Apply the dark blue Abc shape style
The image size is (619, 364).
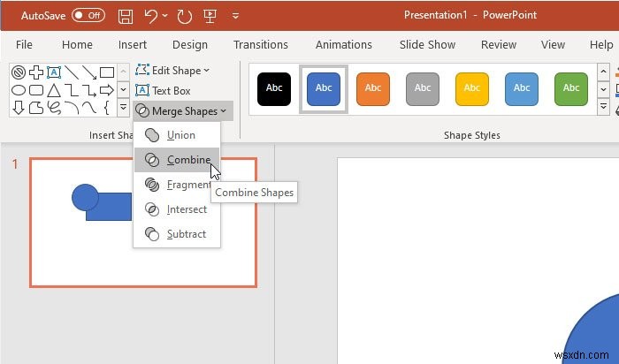(x=324, y=89)
